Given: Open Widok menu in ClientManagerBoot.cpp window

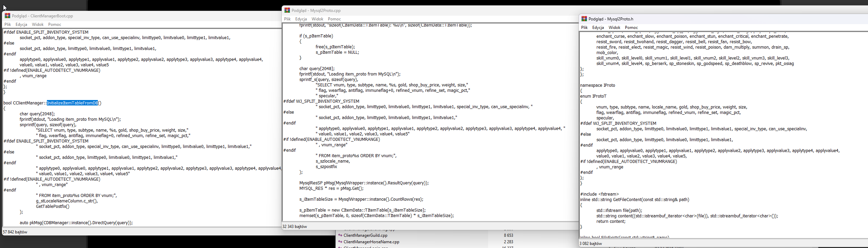Looking at the screenshot, I should pyautogui.click(x=38, y=24).
